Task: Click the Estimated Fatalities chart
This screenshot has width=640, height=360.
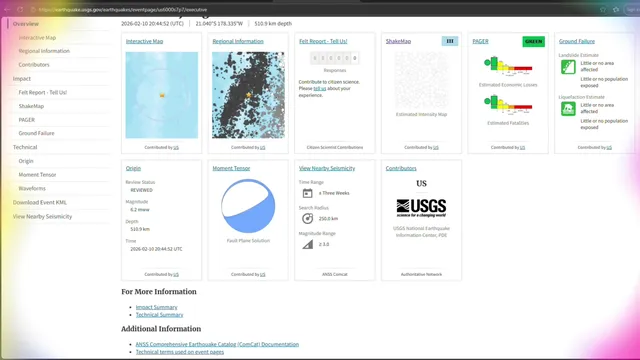Action: tap(508, 104)
